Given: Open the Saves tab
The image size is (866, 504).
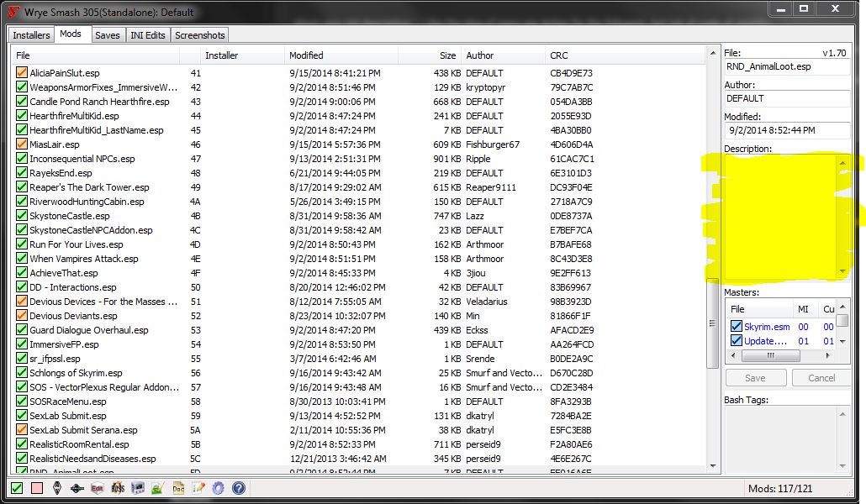Looking at the screenshot, I should [107, 34].
